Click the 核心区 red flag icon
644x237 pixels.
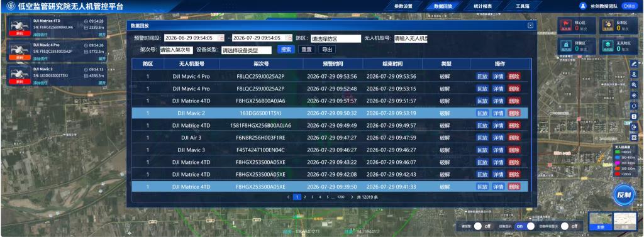coord(567,26)
